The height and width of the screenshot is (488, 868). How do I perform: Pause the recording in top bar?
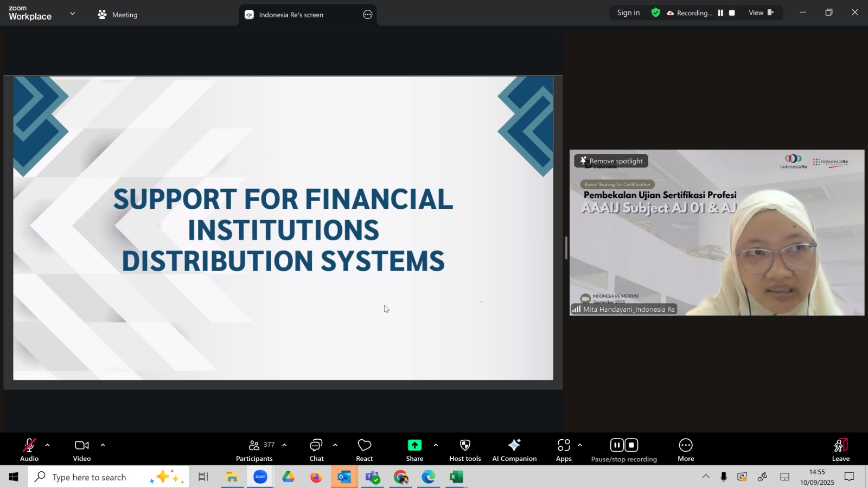720,13
